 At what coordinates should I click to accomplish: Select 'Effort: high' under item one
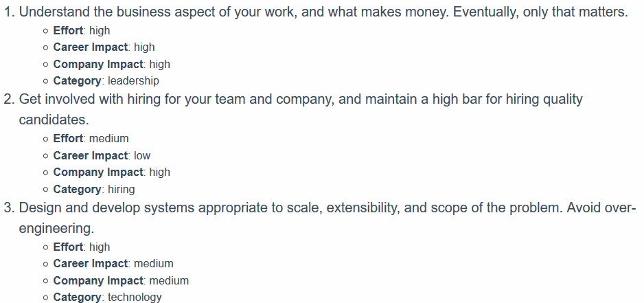point(82,31)
